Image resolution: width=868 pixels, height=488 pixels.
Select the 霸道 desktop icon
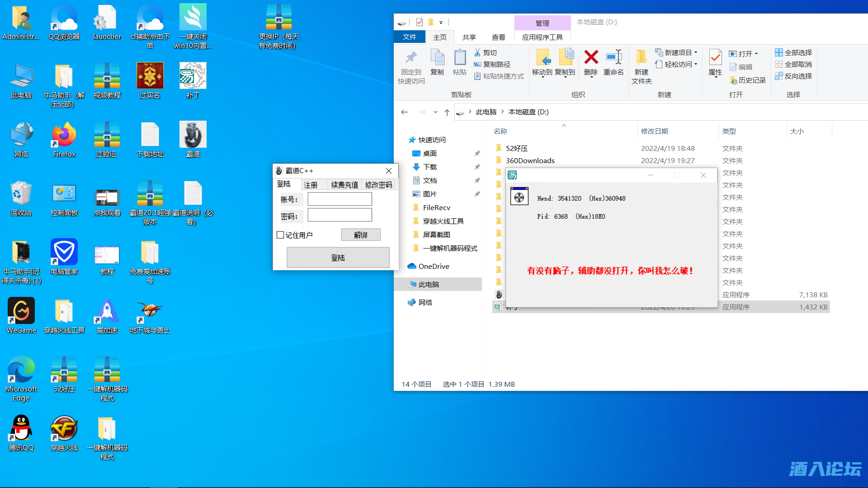(193, 140)
